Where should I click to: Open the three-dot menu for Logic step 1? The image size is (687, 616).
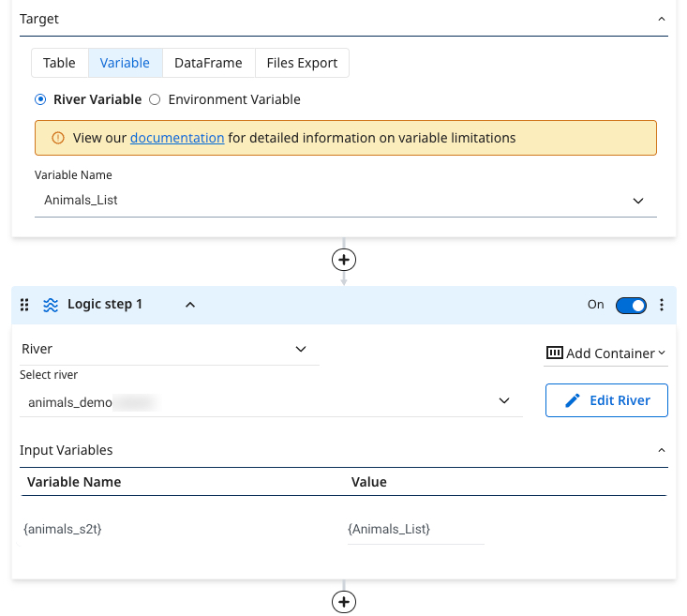[x=662, y=305]
